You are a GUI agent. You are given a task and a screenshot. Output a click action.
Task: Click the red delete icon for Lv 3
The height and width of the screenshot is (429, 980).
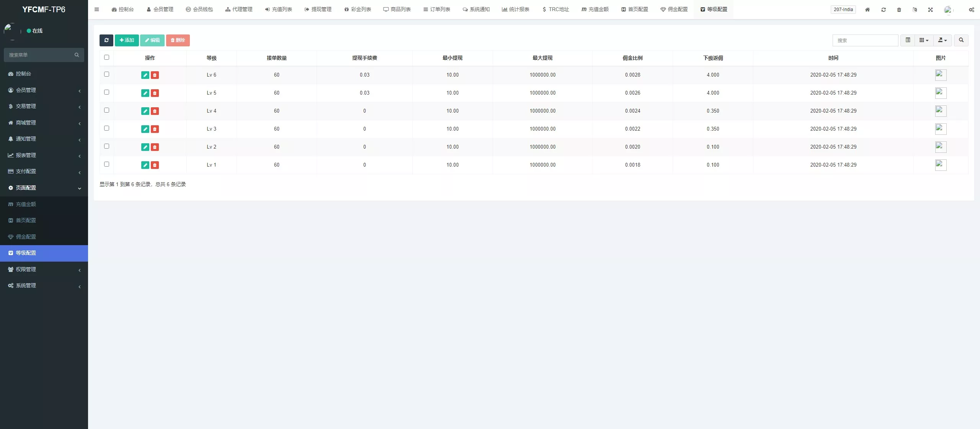155,129
